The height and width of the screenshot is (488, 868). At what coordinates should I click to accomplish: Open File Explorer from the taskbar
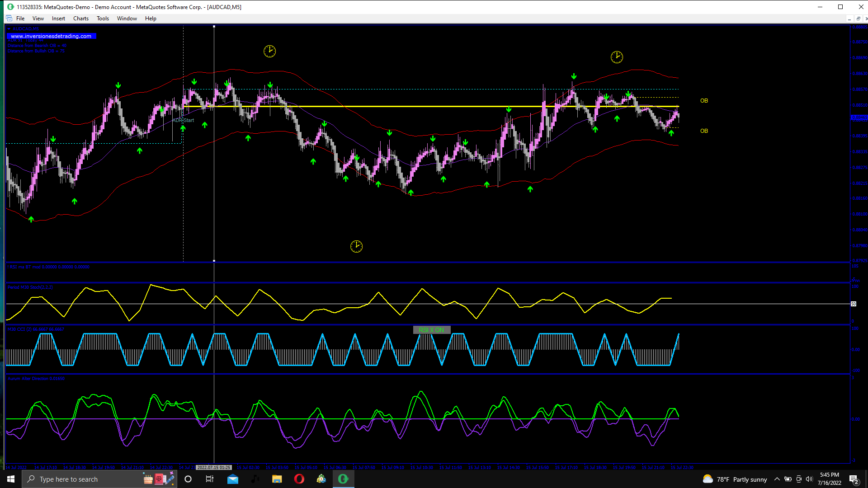click(x=277, y=479)
